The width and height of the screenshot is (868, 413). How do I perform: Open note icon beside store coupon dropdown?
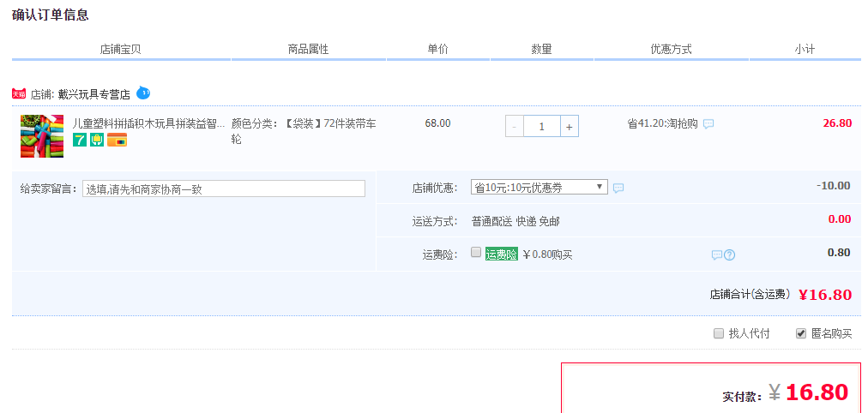[x=618, y=188]
